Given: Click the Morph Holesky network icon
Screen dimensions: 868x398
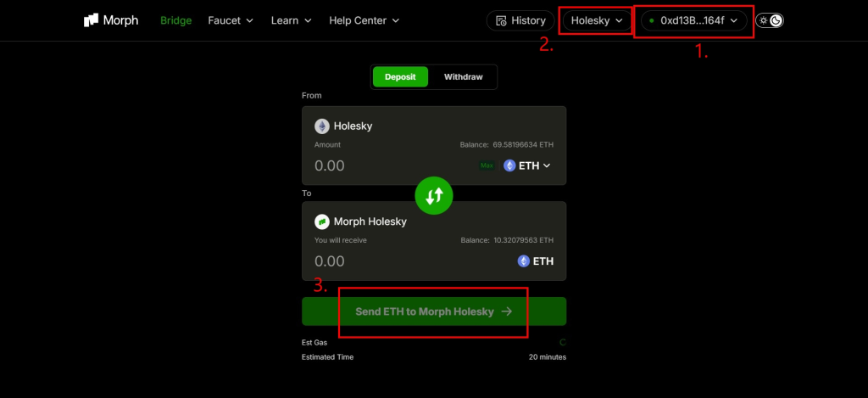Looking at the screenshot, I should [322, 221].
